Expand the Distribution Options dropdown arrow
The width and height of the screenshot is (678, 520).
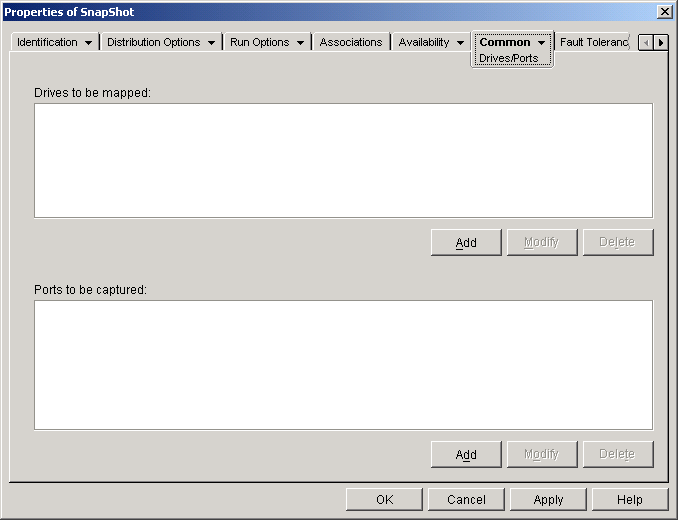coord(211,43)
